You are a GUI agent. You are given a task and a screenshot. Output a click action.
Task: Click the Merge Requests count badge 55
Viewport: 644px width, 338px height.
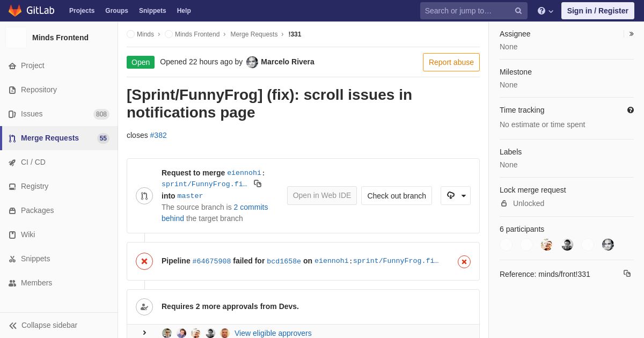(103, 138)
